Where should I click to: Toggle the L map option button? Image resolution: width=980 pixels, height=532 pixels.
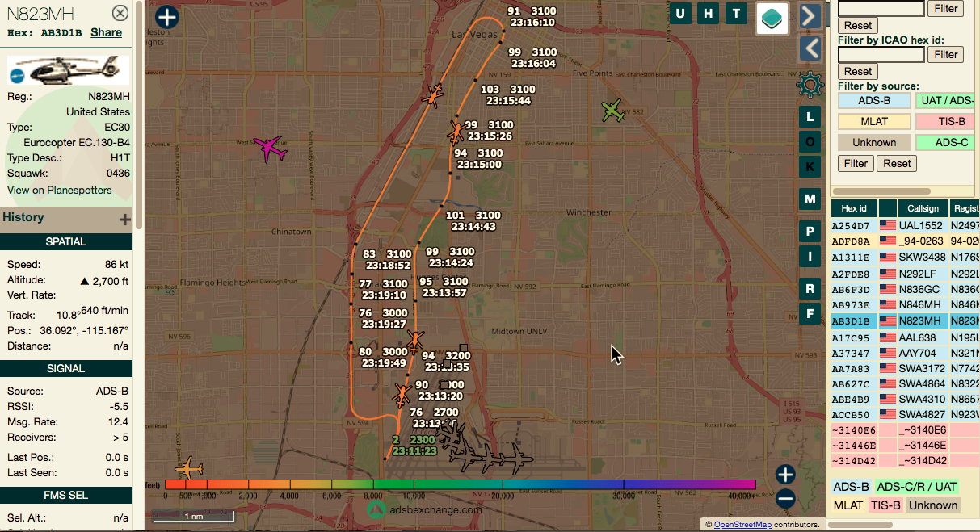click(x=810, y=116)
